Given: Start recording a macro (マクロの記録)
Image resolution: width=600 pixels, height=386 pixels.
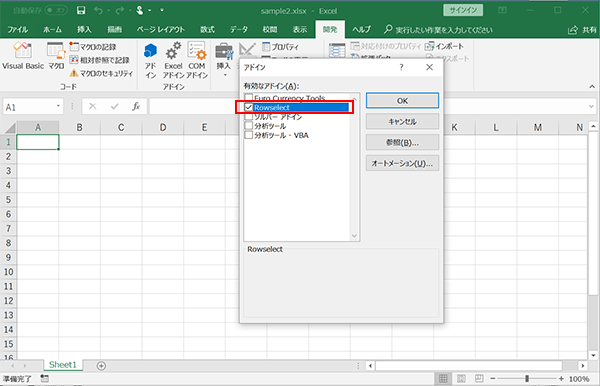Looking at the screenshot, I should coord(93,47).
